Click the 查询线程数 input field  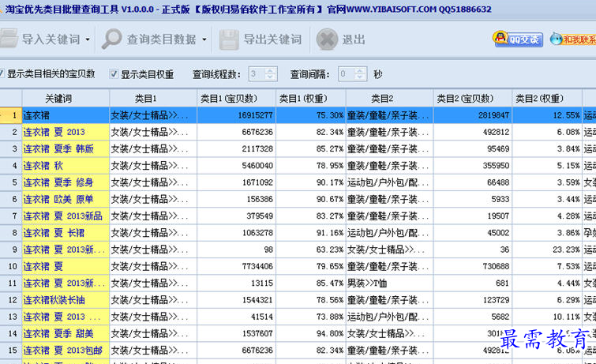(257, 73)
